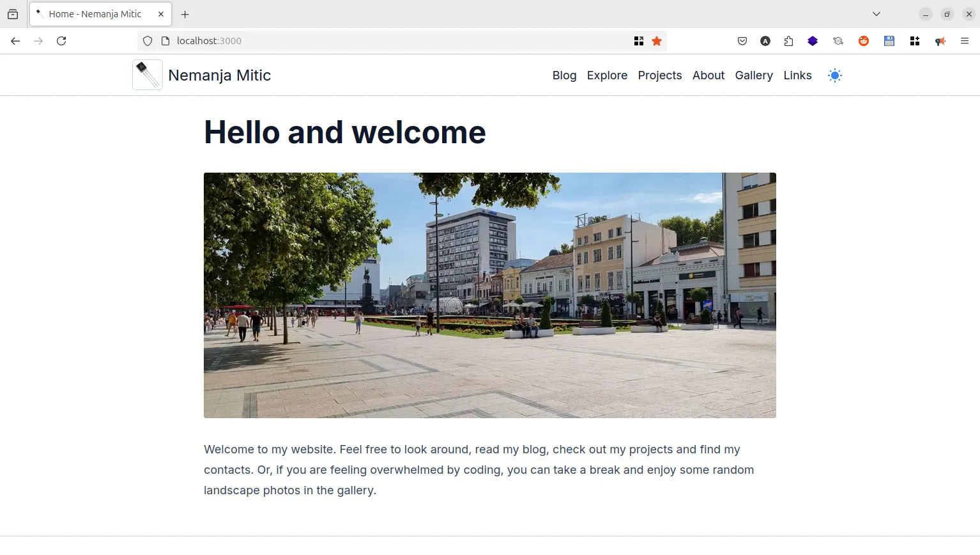Viewport: 980px width, 555px height.
Task: Click the floppy disk save extension icon
Action: pyautogui.click(x=889, y=40)
